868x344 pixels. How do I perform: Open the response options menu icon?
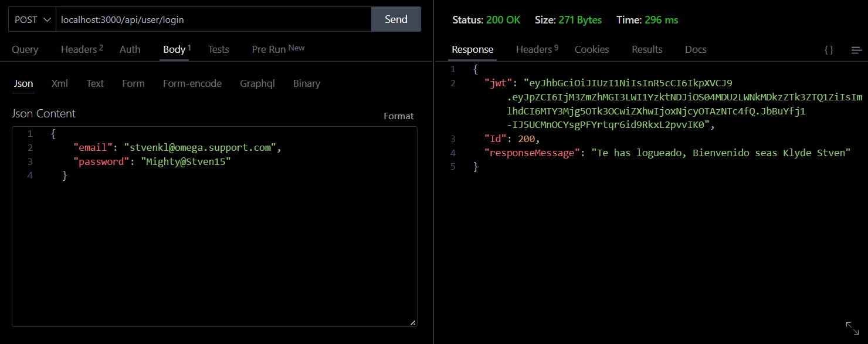857,50
